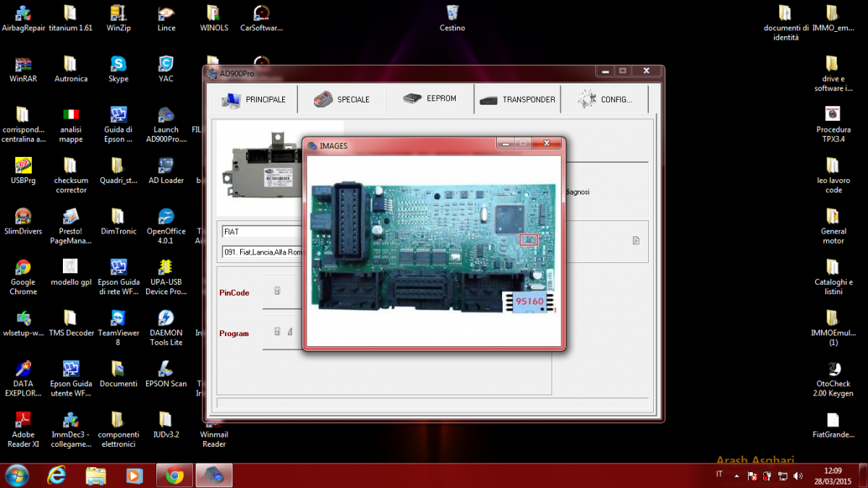Open Internet Explorer from taskbar
The height and width of the screenshot is (488, 868).
[x=56, y=475]
